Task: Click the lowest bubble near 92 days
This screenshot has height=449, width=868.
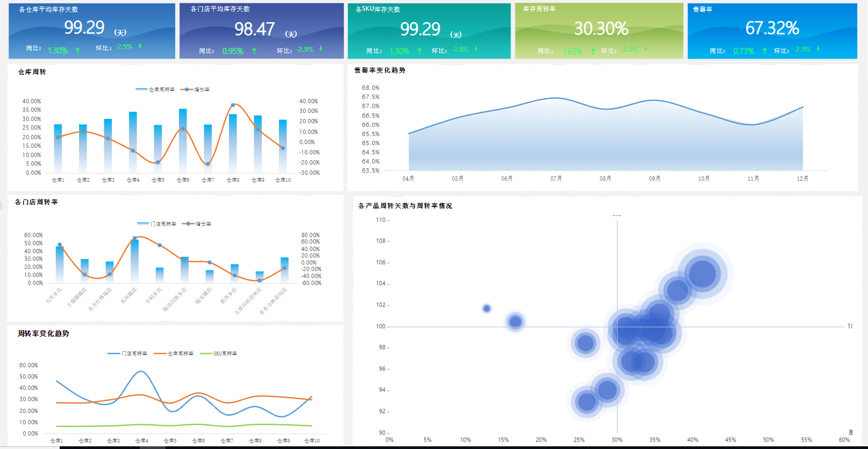Action: (586, 402)
